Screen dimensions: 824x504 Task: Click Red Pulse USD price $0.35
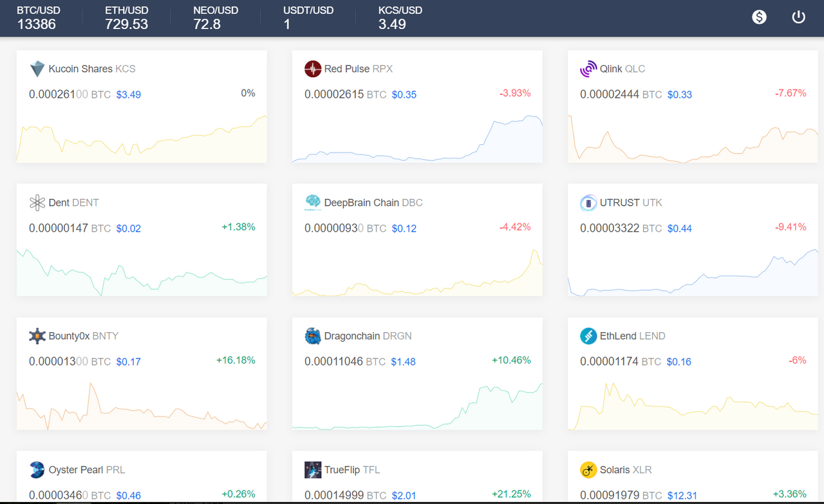404,95
